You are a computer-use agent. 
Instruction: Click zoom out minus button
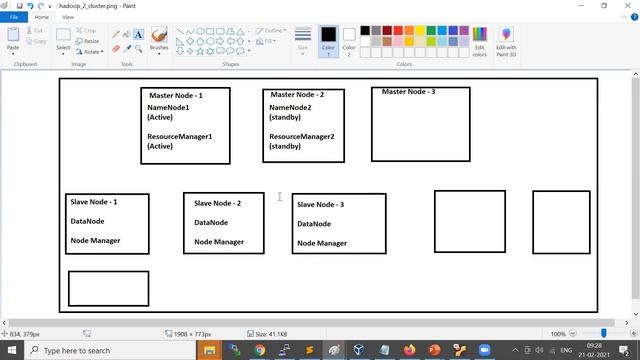(x=573, y=333)
